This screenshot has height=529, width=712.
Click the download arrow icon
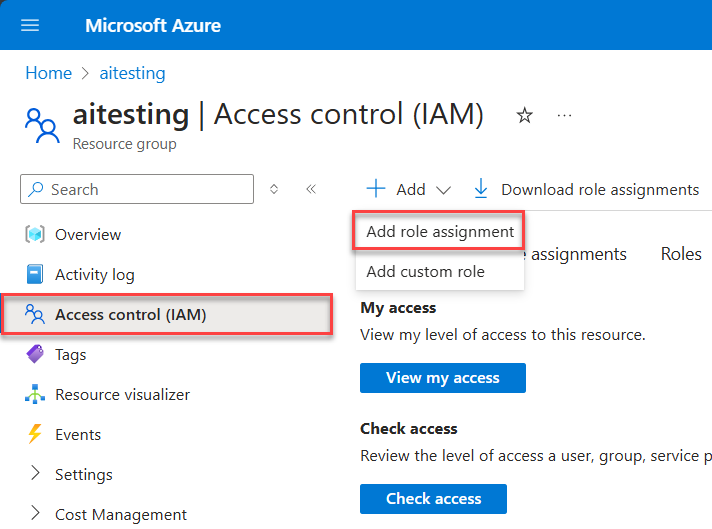pyautogui.click(x=481, y=189)
